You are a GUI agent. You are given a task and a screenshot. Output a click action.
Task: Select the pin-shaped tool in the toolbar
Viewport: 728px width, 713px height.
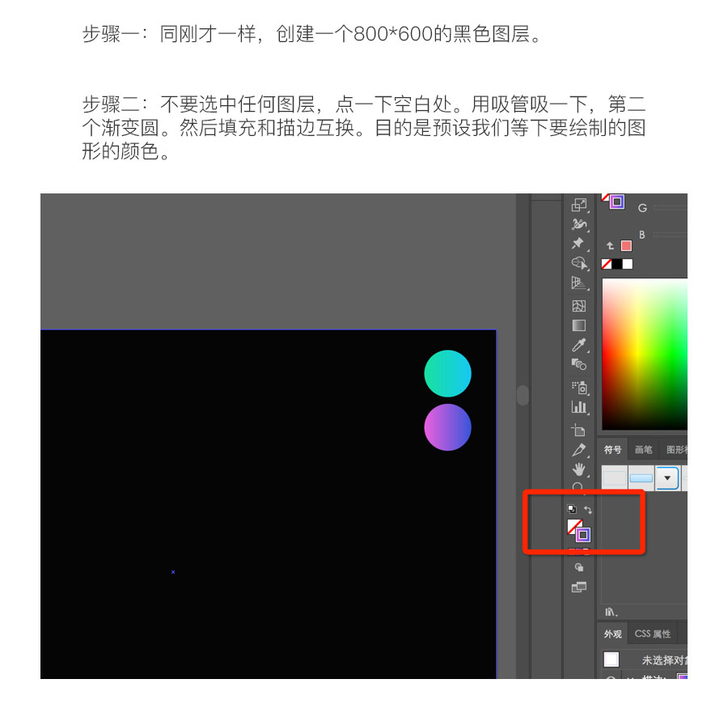pos(578,243)
